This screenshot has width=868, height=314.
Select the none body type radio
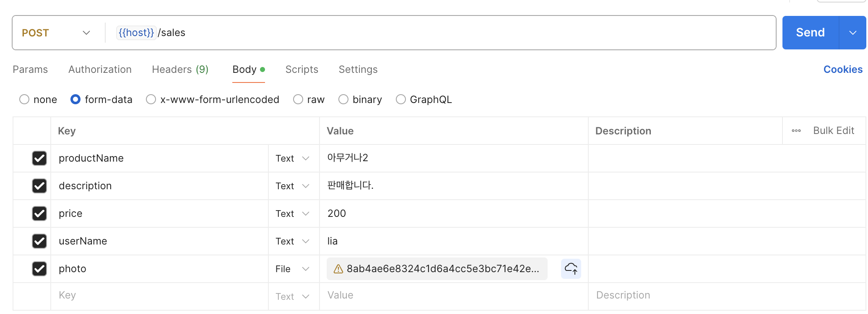tap(24, 99)
